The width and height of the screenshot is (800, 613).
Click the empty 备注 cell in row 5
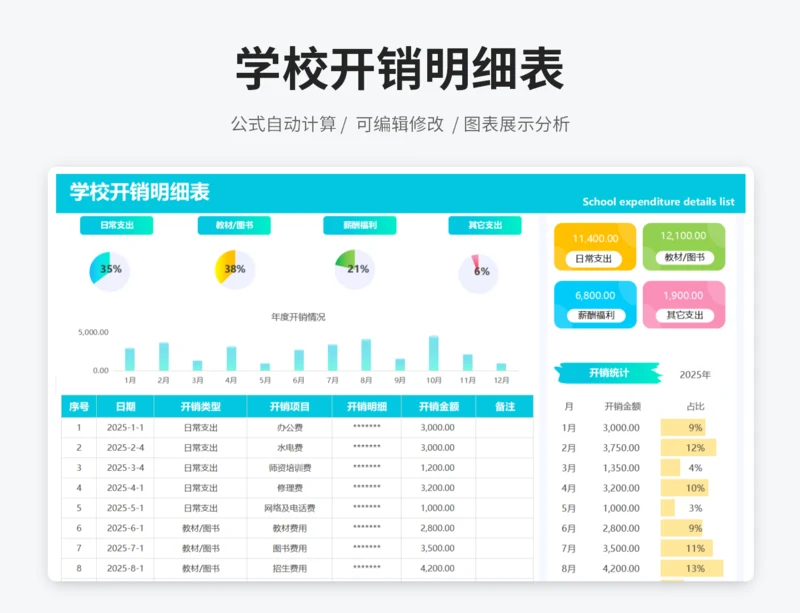[505, 508]
